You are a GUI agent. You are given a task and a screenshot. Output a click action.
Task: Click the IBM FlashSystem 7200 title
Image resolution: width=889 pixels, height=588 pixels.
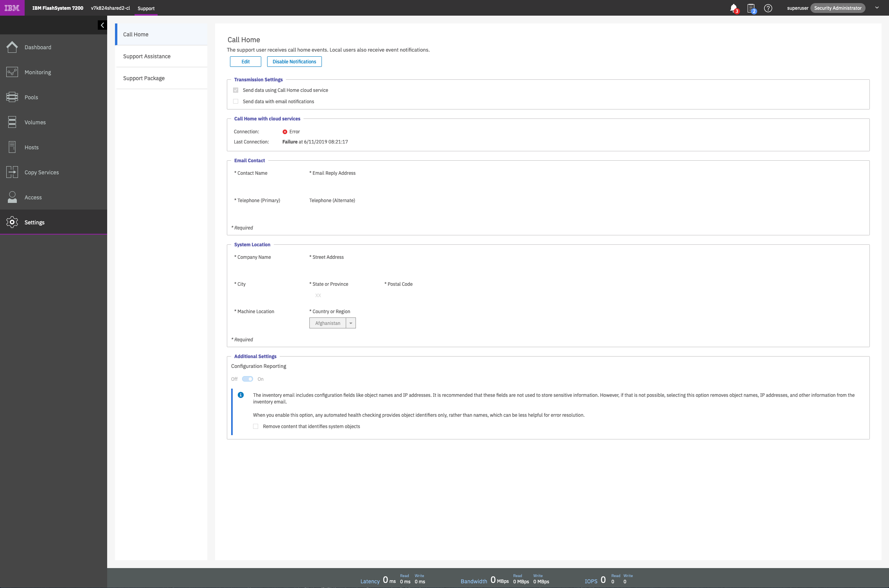coord(58,8)
